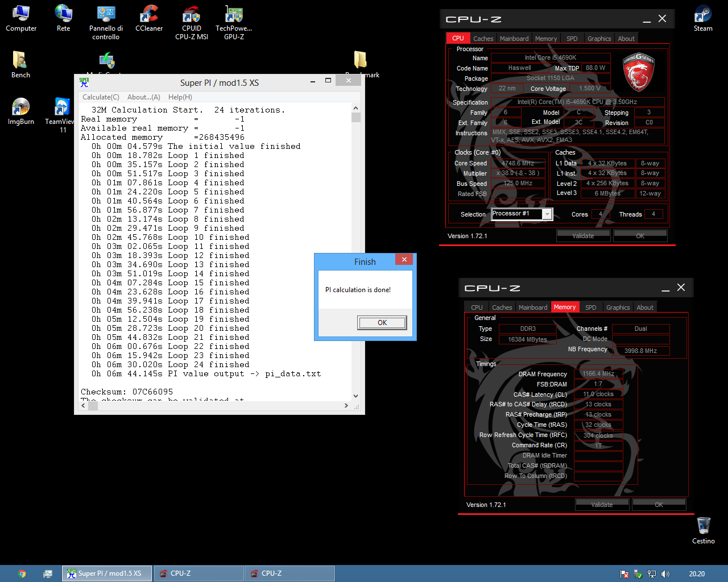Select Graphics tab in bottom CPU-Z window

618,307
